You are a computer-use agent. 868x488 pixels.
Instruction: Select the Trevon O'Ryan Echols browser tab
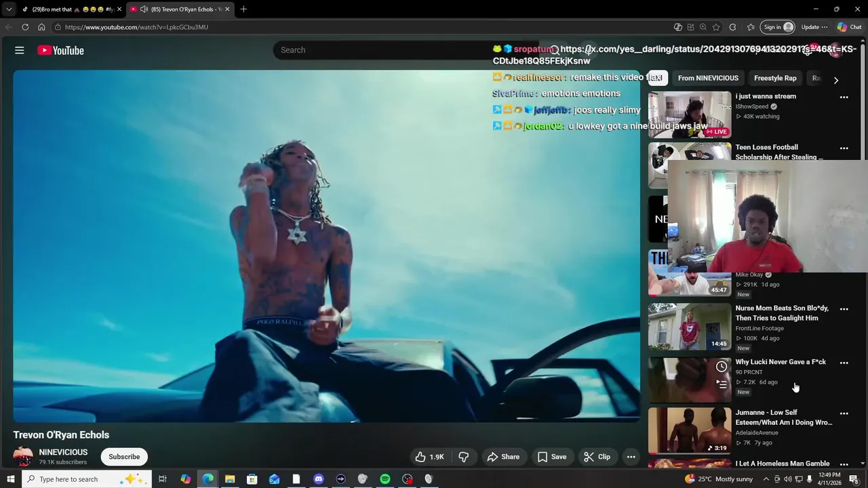[180, 9]
